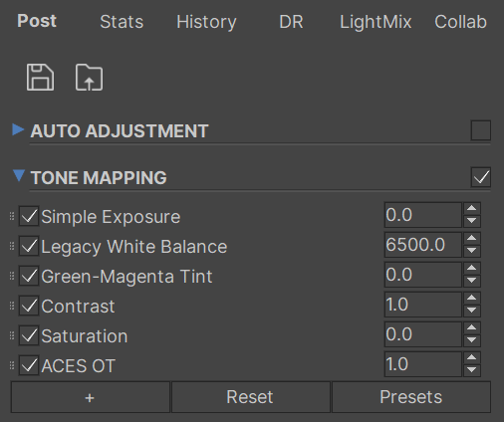This screenshot has width=504, height=422.
Task: Click drag handle beside Contrast row
Action: [x=12, y=306]
